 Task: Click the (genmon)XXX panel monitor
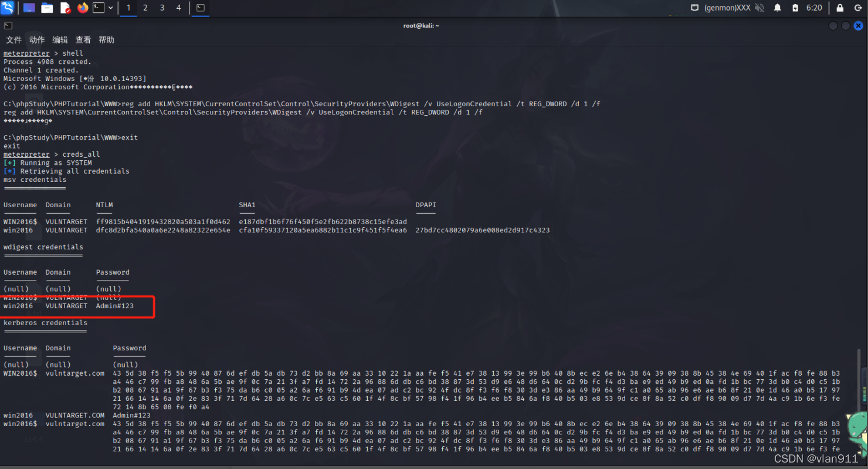point(727,8)
